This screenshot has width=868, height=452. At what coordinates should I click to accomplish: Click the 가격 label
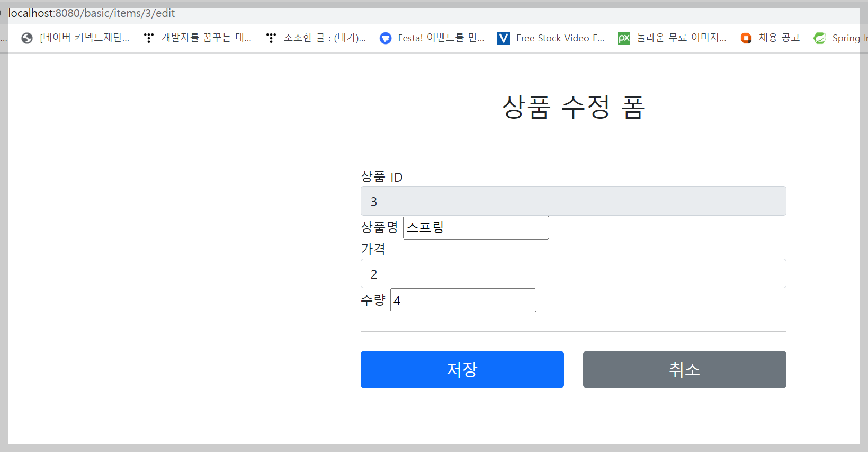[x=373, y=249]
